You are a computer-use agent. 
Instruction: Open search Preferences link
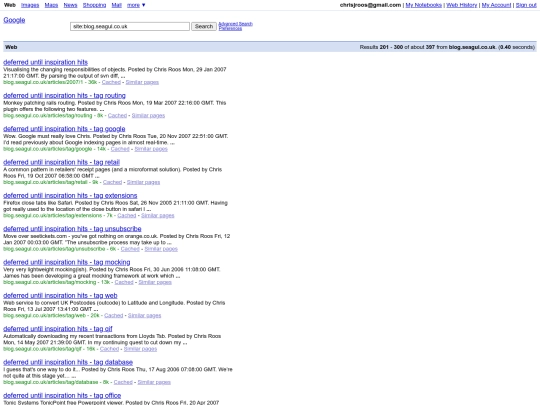point(230,29)
